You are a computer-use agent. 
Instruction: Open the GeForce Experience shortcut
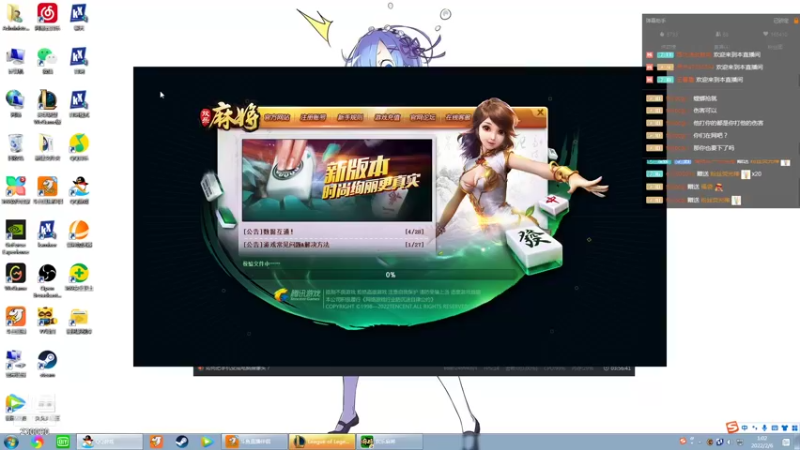pos(15,230)
